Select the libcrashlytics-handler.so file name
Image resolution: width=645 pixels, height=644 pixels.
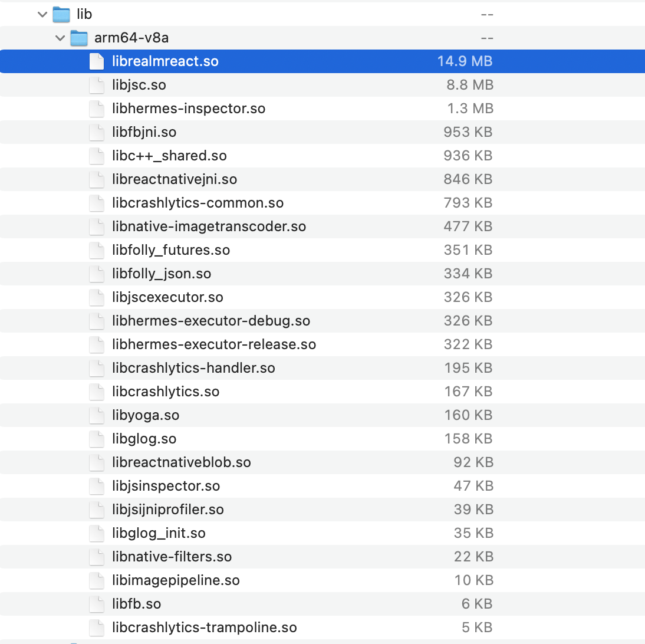(194, 368)
